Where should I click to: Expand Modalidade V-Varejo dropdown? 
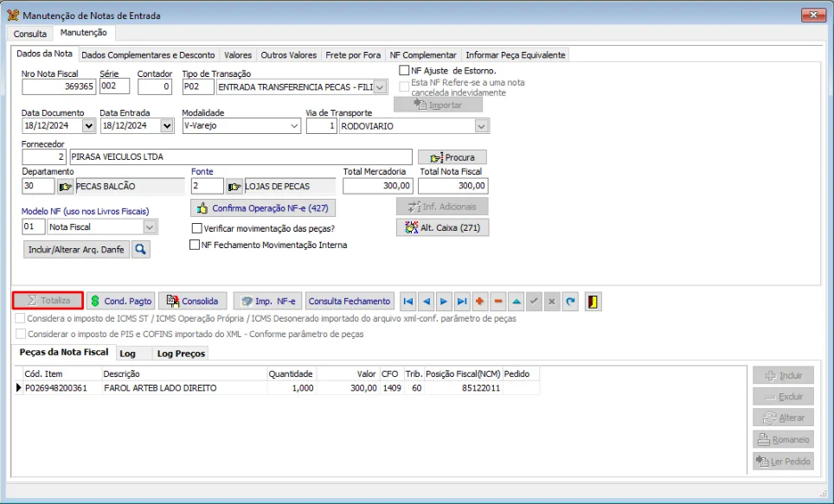[294, 126]
